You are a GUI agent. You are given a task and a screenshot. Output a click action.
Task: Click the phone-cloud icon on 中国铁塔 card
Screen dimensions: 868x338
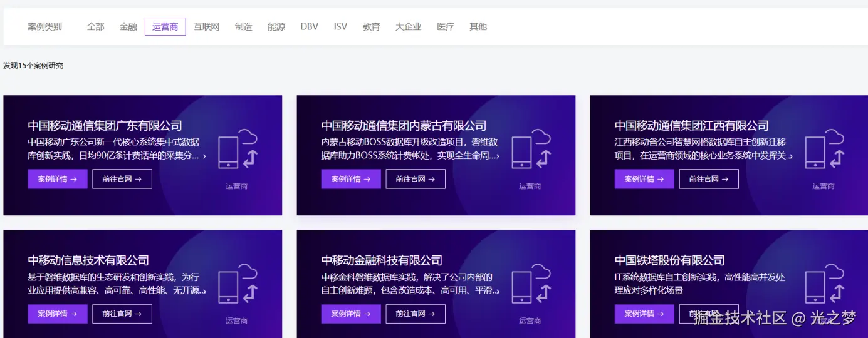[x=824, y=284]
